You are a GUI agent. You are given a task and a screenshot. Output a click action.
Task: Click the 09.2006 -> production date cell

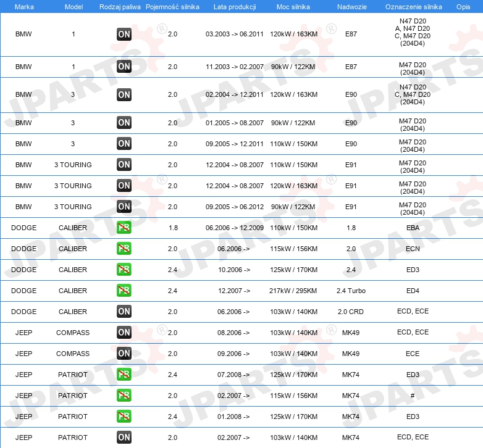pyautogui.click(x=233, y=354)
